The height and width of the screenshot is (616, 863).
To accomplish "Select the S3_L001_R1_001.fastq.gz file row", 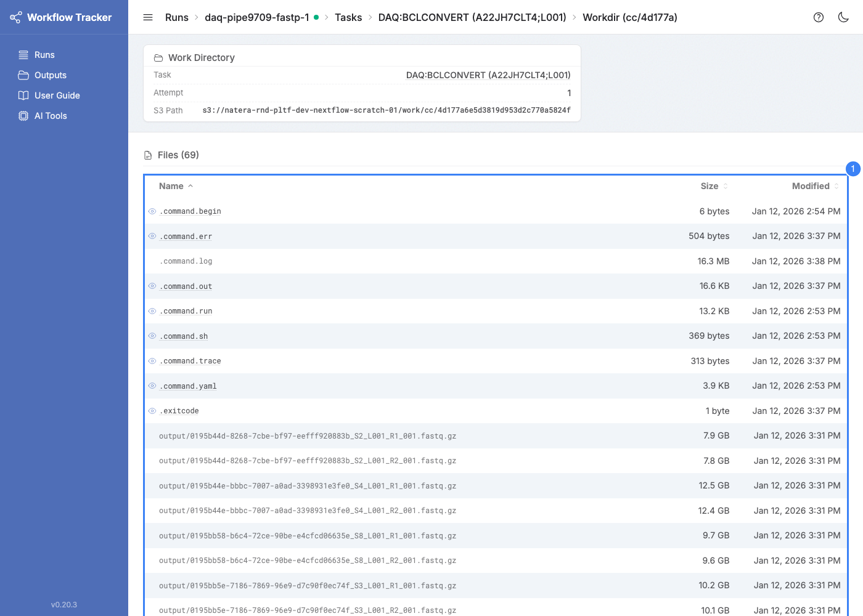I will (x=496, y=585).
